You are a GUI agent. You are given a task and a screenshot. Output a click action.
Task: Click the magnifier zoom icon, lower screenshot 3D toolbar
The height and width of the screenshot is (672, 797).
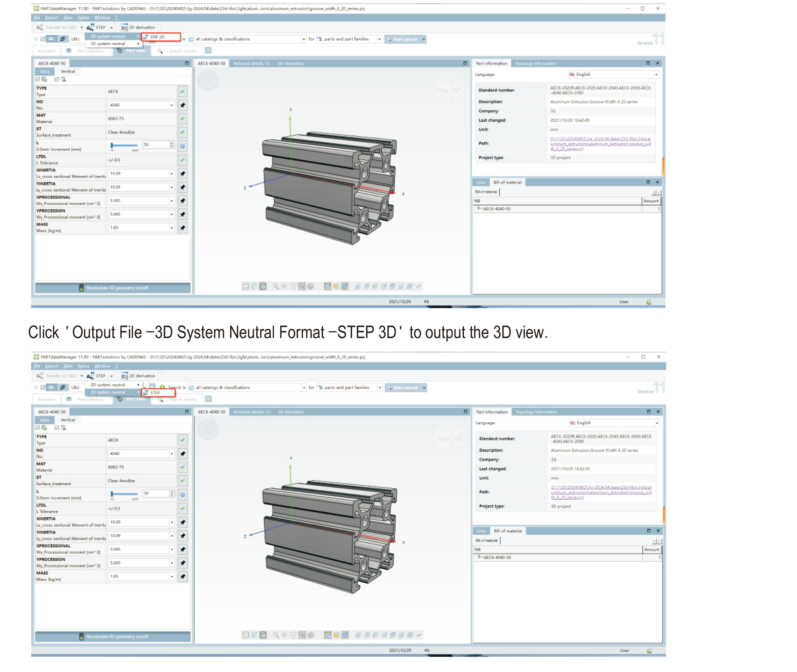click(x=276, y=635)
